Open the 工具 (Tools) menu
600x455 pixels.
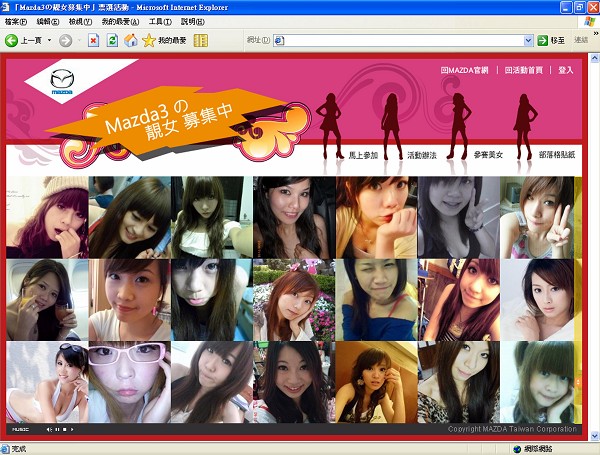pyautogui.click(x=159, y=21)
